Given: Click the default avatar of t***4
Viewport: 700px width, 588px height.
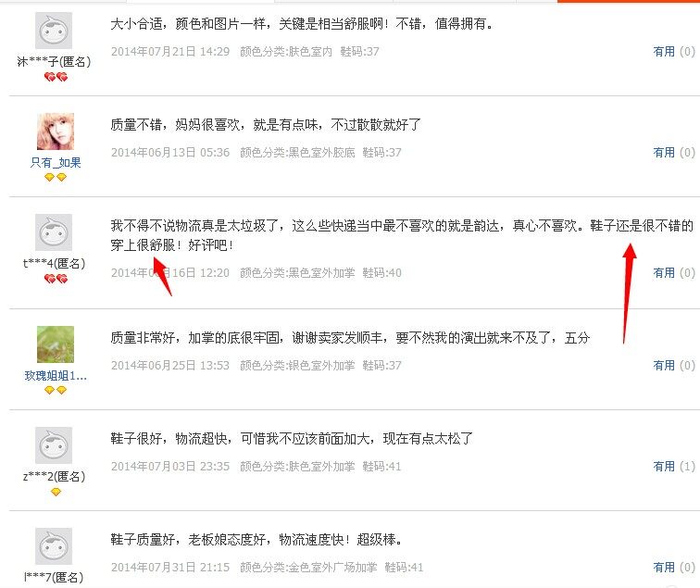Looking at the screenshot, I should coord(54,232).
